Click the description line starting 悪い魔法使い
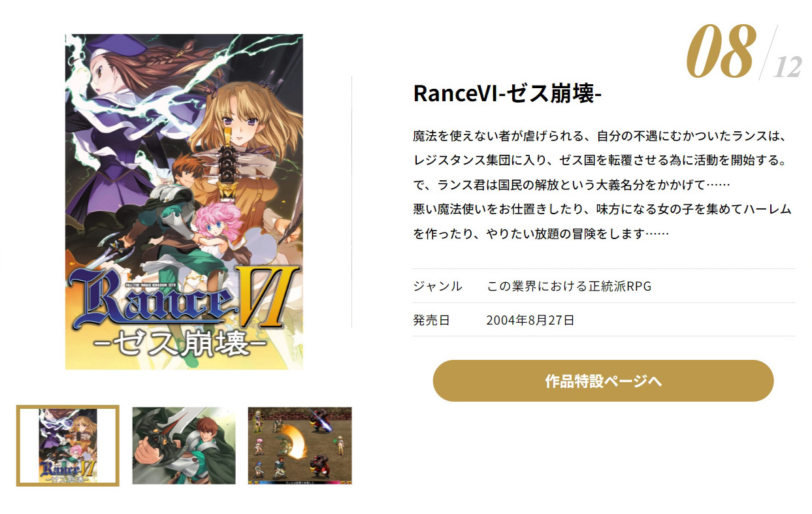The height and width of the screenshot is (514, 812). (x=602, y=209)
